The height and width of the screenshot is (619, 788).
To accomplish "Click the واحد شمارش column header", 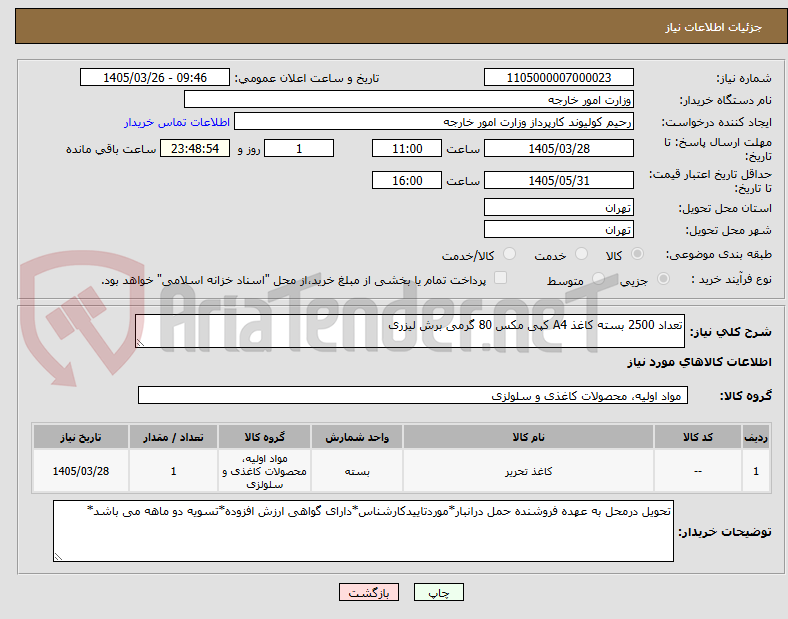I will [357, 437].
